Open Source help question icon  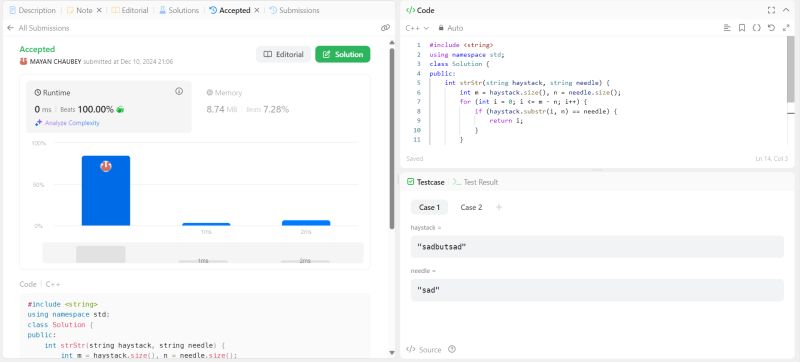tap(452, 349)
